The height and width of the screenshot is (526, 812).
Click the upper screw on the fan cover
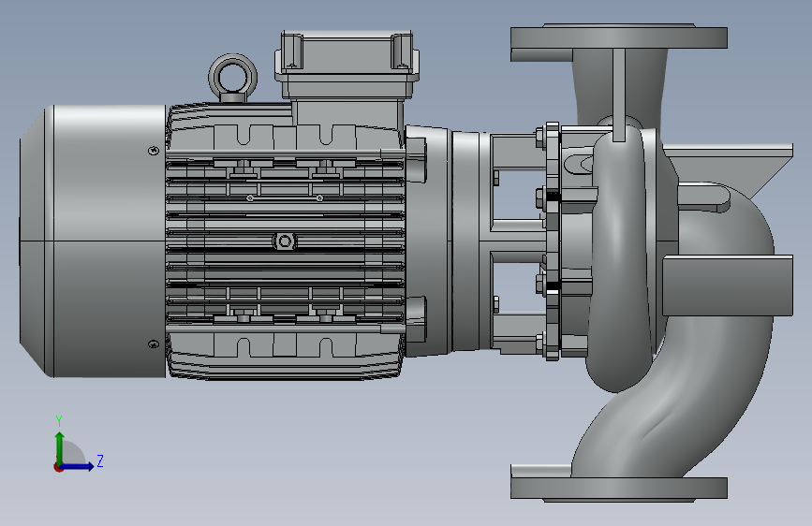pos(153,151)
